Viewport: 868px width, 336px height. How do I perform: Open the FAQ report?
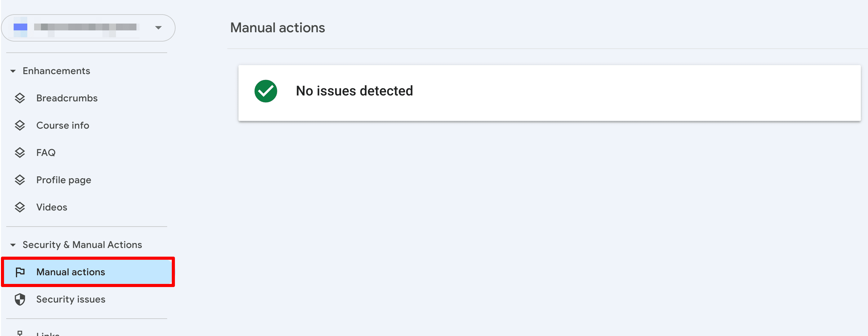(x=46, y=152)
